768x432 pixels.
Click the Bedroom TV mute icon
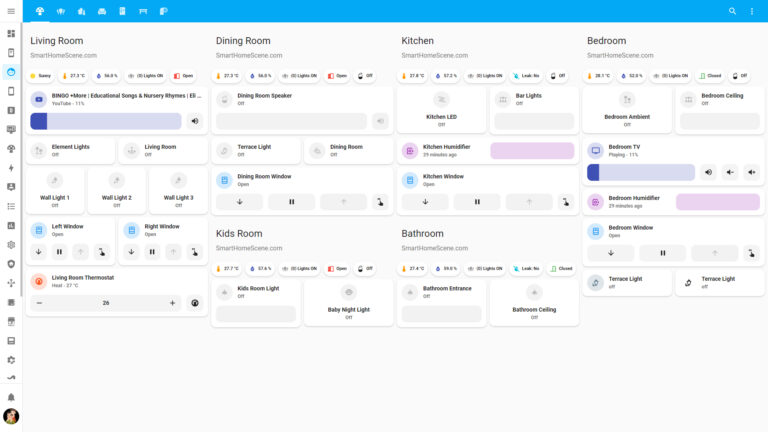point(709,172)
